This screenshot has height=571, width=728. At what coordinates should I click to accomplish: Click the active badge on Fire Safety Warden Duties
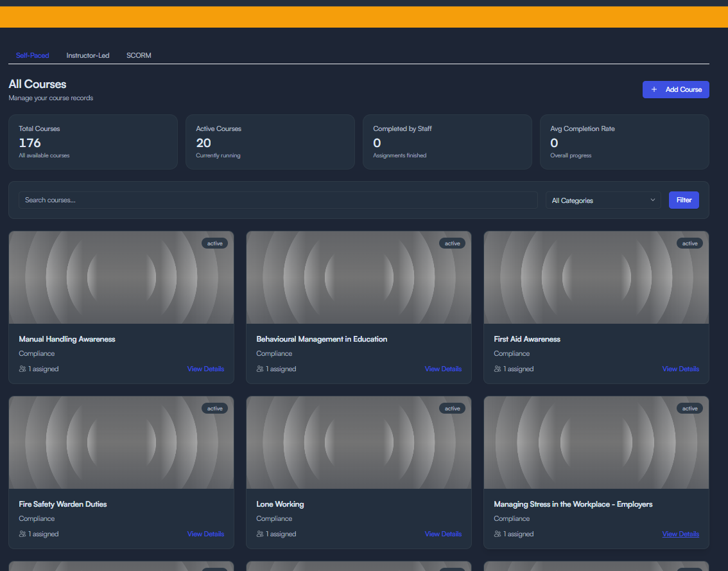click(x=214, y=408)
